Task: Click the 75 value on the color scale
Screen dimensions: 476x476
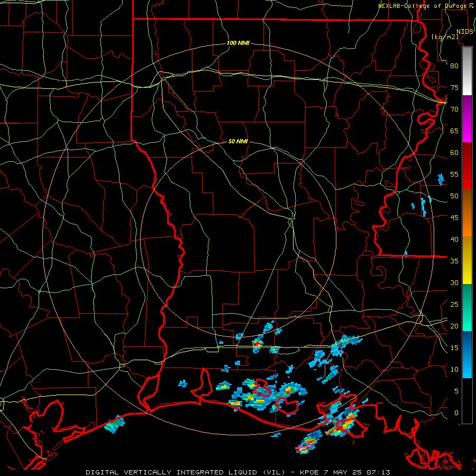Action: pos(454,87)
